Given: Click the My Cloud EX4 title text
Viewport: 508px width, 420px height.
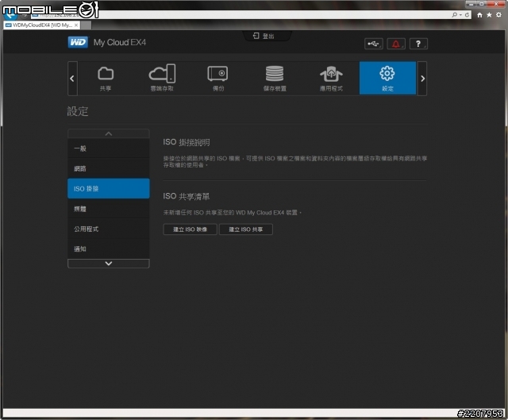Looking at the screenshot, I should coord(120,42).
